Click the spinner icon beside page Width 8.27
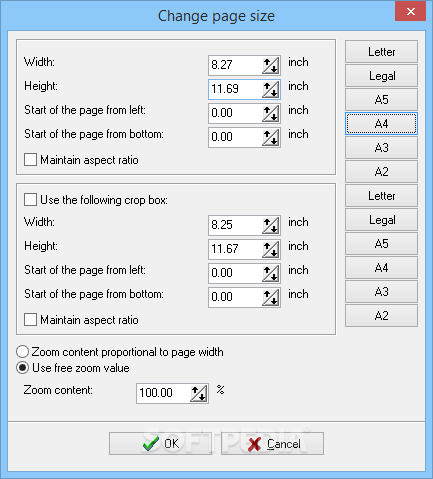Viewport: 433px width, 479px height. [x=270, y=65]
